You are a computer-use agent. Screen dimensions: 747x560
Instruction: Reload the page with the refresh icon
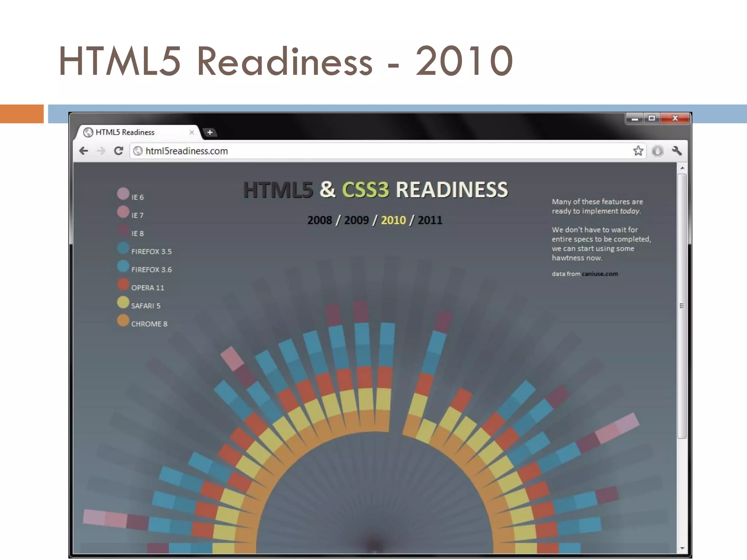click(x=119, y=151)
